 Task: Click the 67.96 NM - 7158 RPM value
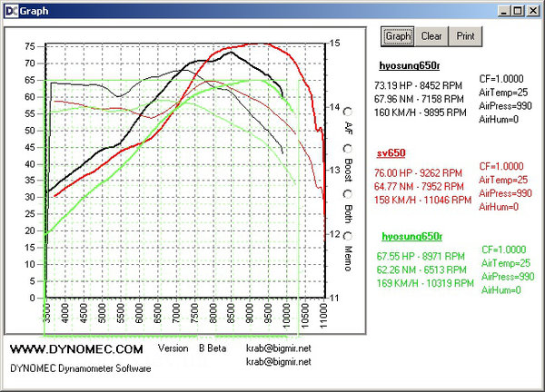pyautogui.click(x=419, y=99)
